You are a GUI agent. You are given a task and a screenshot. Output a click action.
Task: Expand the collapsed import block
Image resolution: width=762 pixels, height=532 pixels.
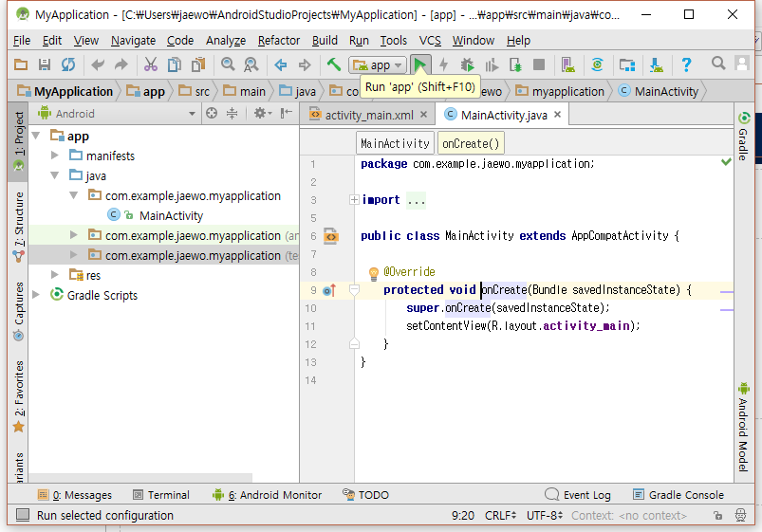click(x=354, y=200)
